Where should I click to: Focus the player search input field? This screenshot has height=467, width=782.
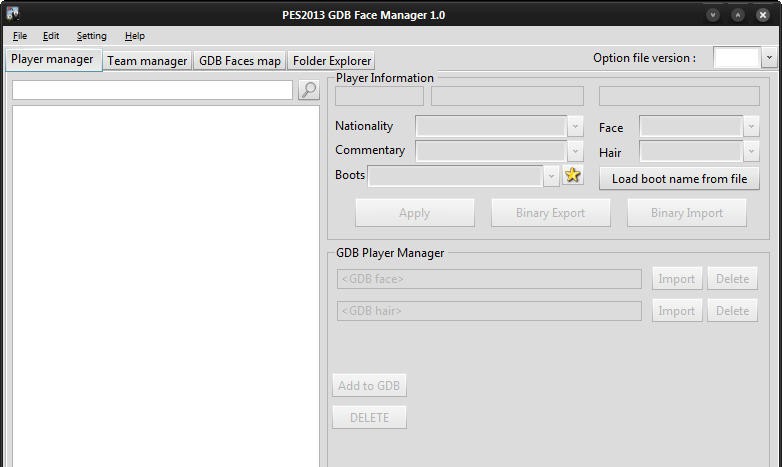pos(152,90)
